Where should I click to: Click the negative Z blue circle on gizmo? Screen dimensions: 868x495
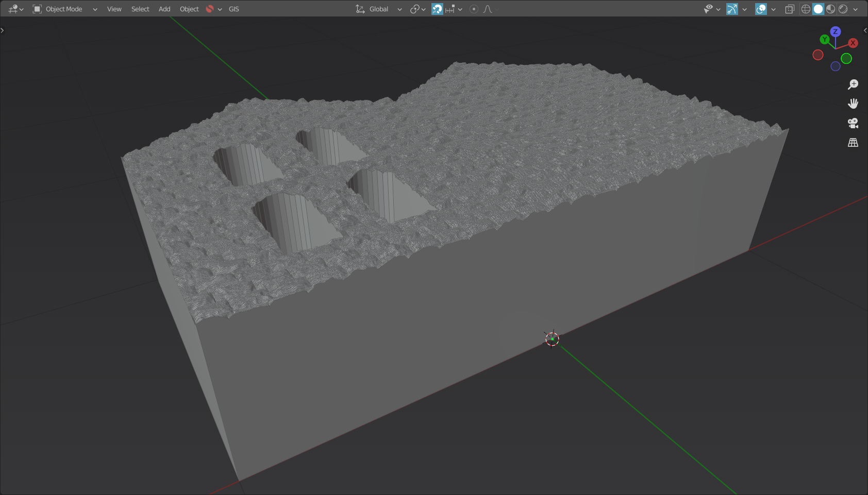(x=836, y=66)
